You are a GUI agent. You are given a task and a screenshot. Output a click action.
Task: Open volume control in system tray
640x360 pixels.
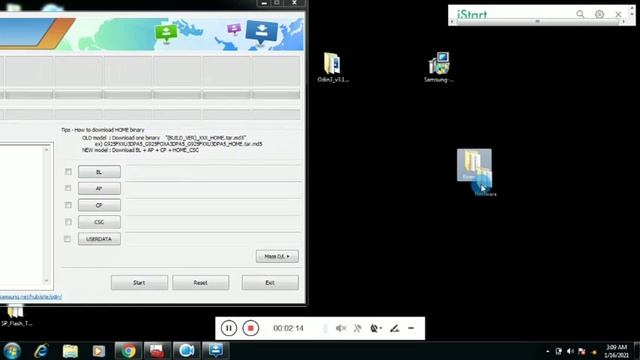pyautogui.click(x=570, y=351)
